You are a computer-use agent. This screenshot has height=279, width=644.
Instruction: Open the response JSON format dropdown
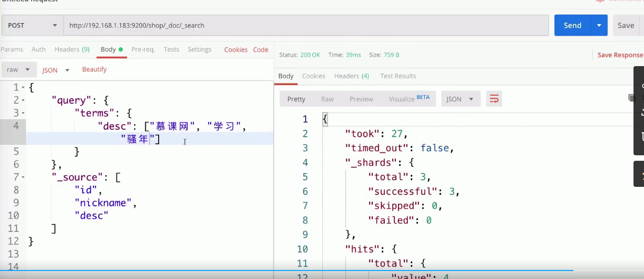(460, 99)
